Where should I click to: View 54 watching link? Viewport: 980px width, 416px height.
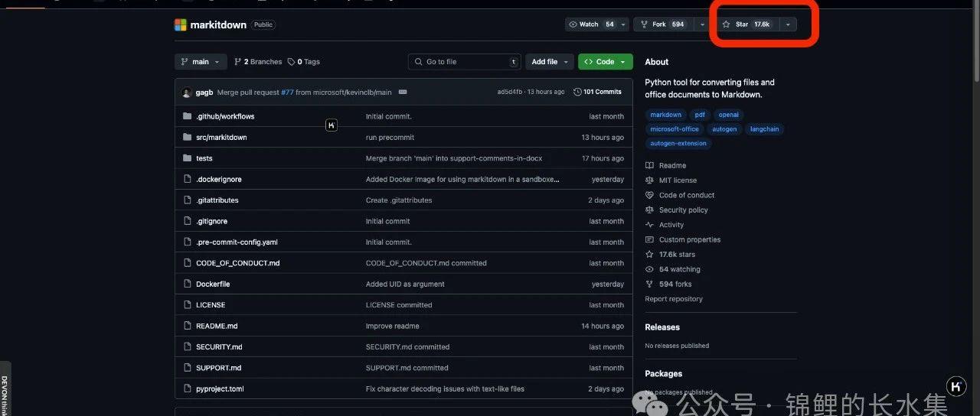point(673,269)
